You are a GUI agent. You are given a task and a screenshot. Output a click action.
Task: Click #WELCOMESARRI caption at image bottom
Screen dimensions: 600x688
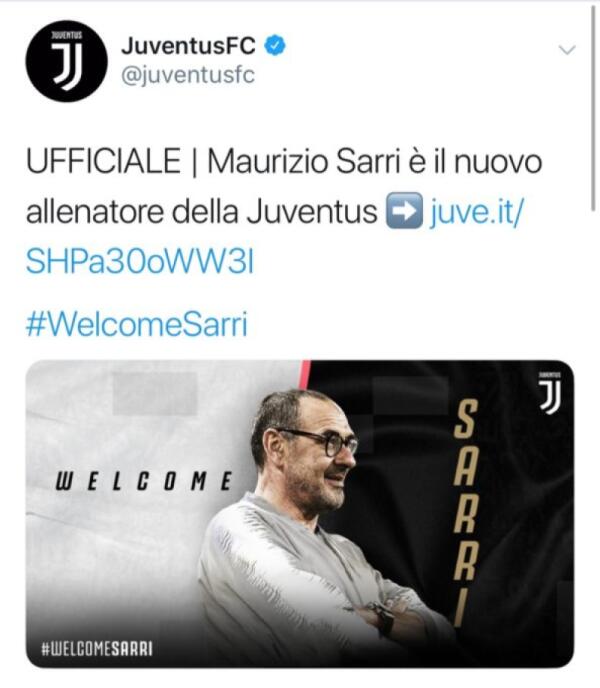tap(97, 649)
